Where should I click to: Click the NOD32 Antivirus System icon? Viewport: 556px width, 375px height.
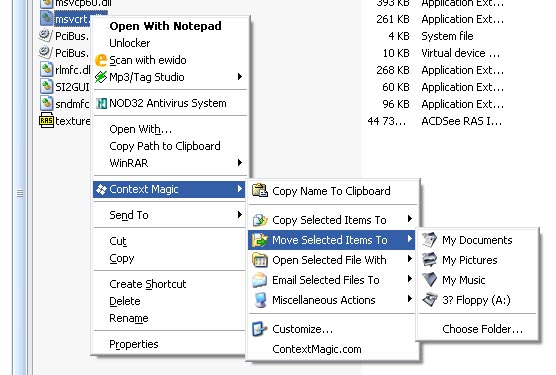101,103
